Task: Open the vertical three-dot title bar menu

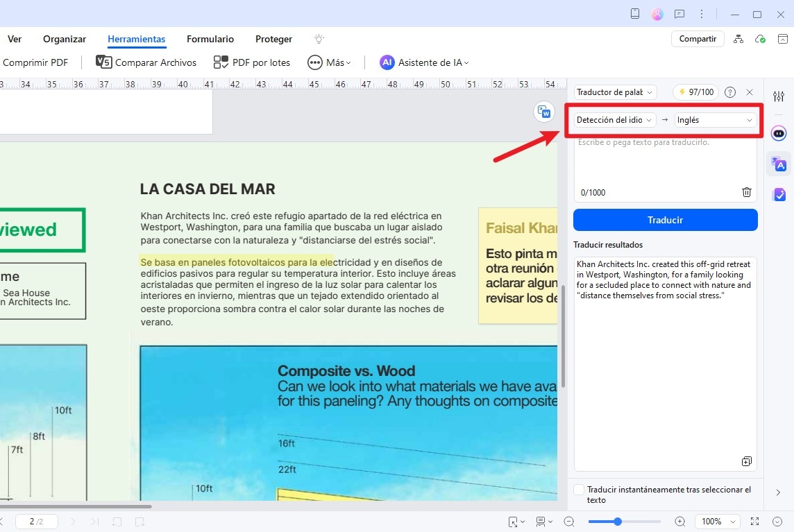Action: 702,14
